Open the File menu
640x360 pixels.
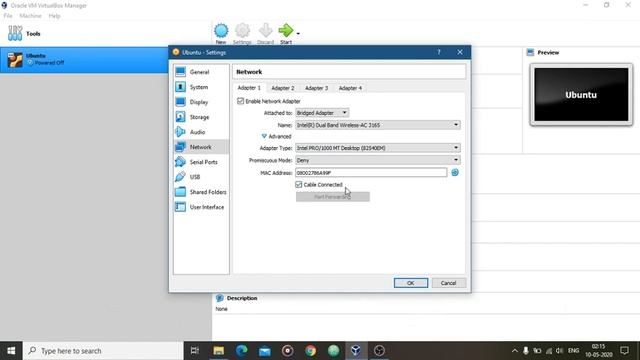pyautogui.click(x=8, y=16)
